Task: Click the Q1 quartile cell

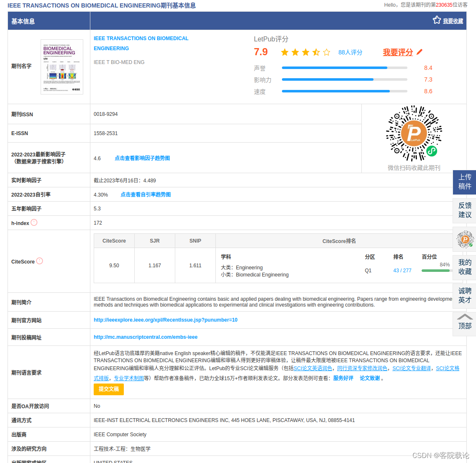Action: (x=368, y=271)
